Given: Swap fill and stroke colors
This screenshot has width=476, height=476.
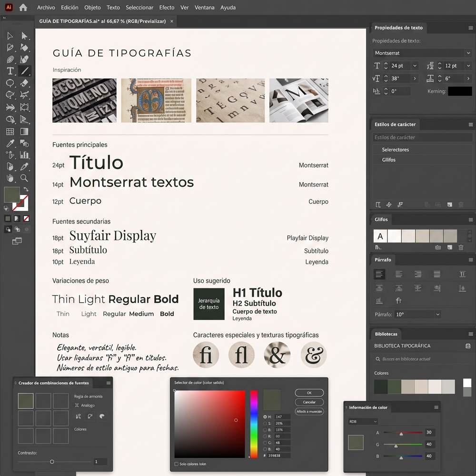Looking at the screenshot, I should pos(26,189).
